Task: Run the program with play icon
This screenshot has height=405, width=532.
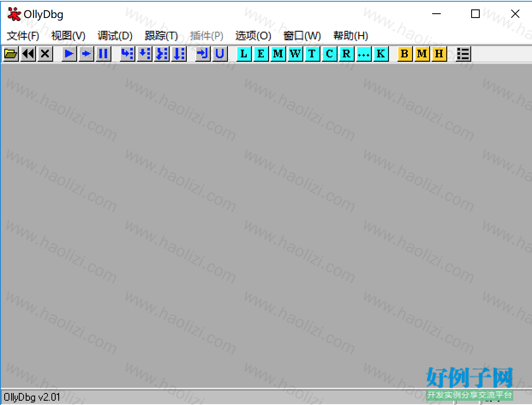Action: click(69, 54)
